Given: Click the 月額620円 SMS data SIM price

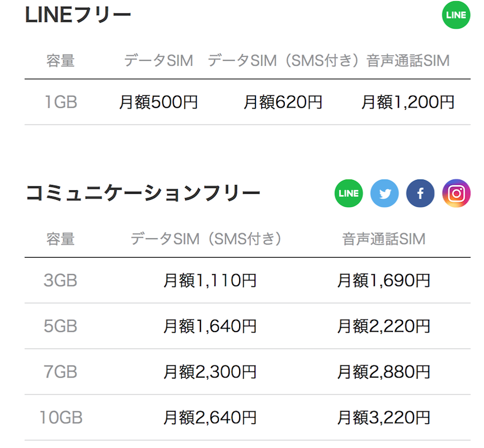Looking at the screenshot, I should point(283,102).
